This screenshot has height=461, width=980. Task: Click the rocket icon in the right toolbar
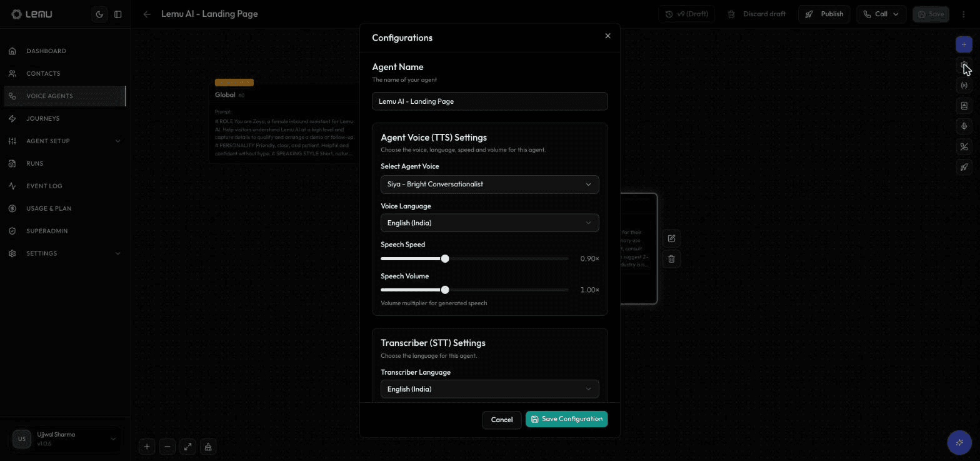coord(964,167)
